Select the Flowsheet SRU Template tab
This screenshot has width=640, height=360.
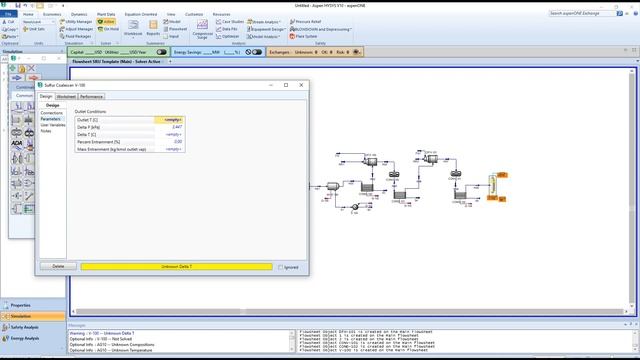tap(116, 61)
